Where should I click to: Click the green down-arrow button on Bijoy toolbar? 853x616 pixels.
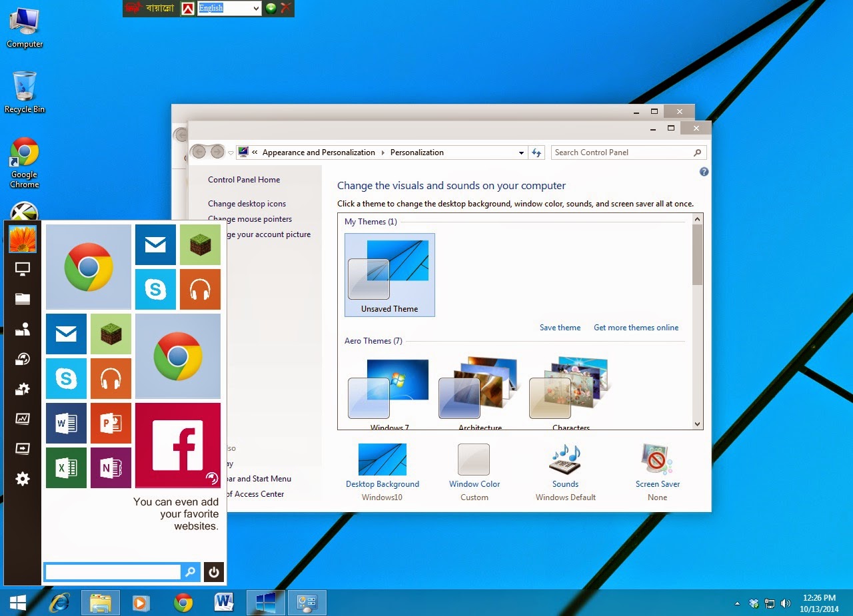[x=271, y=8]
